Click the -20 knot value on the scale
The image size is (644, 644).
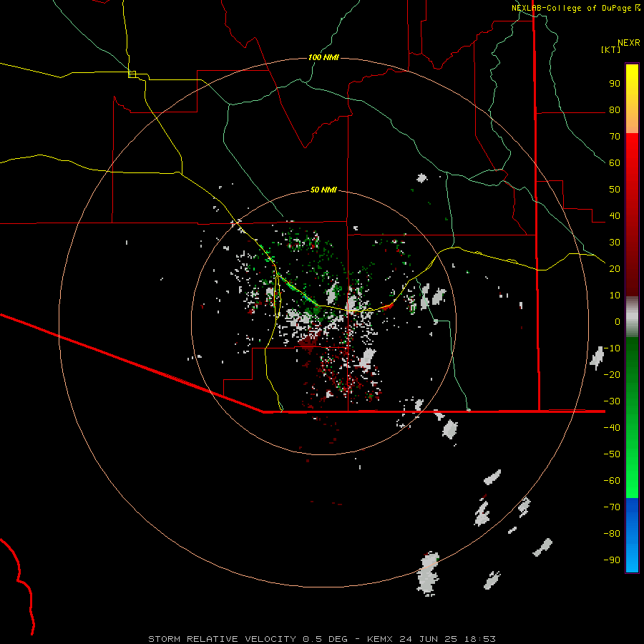[x=612, y=375]
